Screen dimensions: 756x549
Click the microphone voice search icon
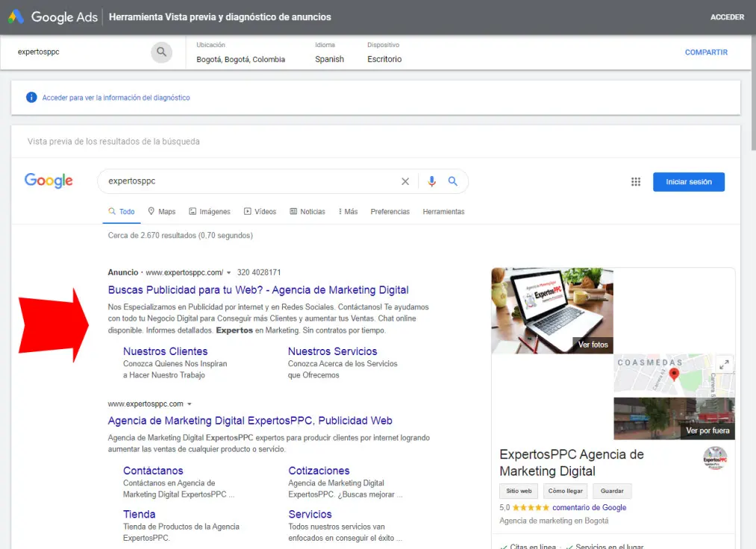[431, 181]
